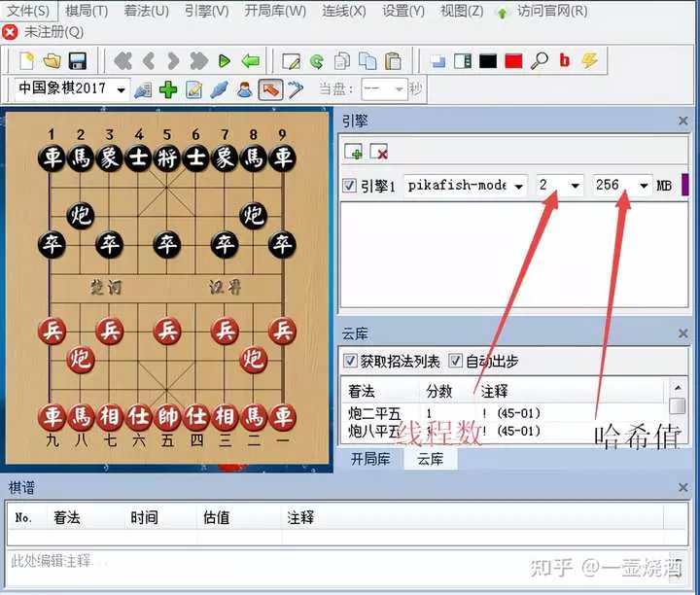The image size is (700, 595).
Task: Click the magnifying glass icon
Action: (x=540, y=60)
